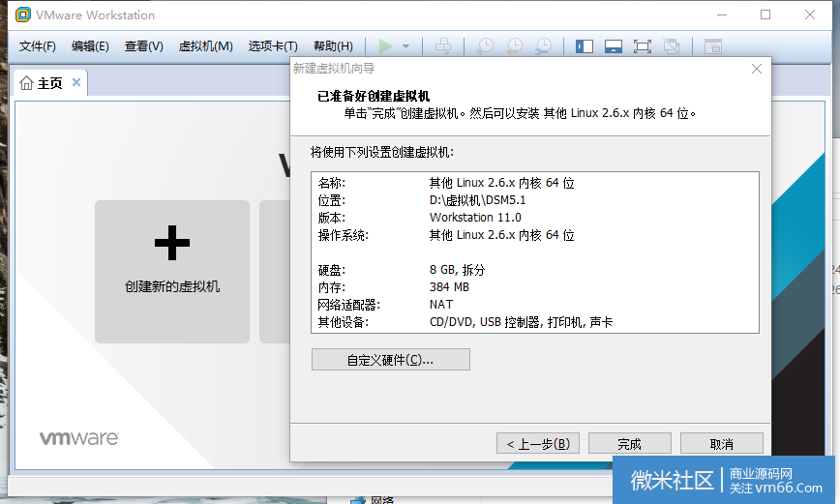Maximize the VMware Workstation window

click(765, 15)
